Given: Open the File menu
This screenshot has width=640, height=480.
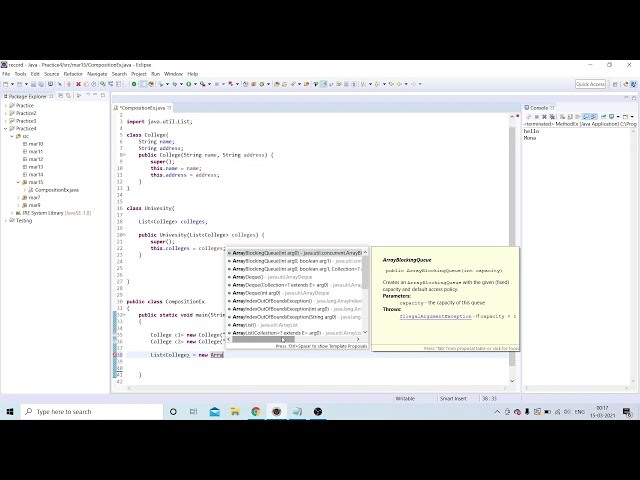Looking at the screenshot, I should pyautogui.click(x=6, y=74).
